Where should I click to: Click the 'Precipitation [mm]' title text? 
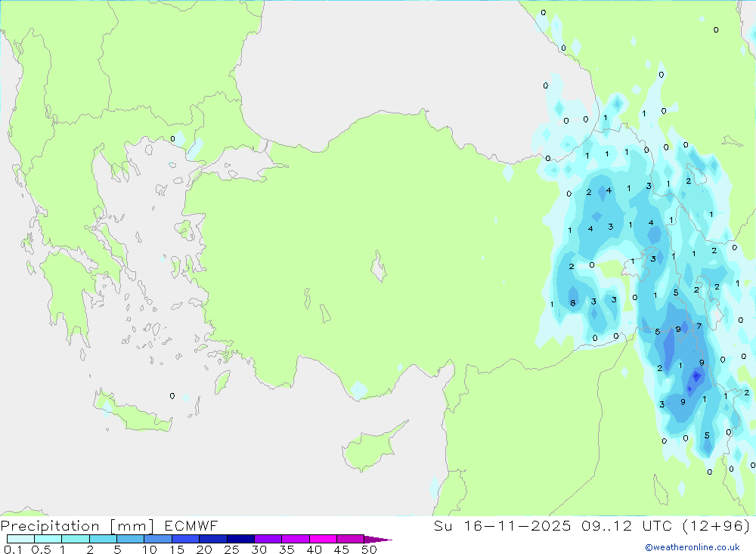(77, 526)
